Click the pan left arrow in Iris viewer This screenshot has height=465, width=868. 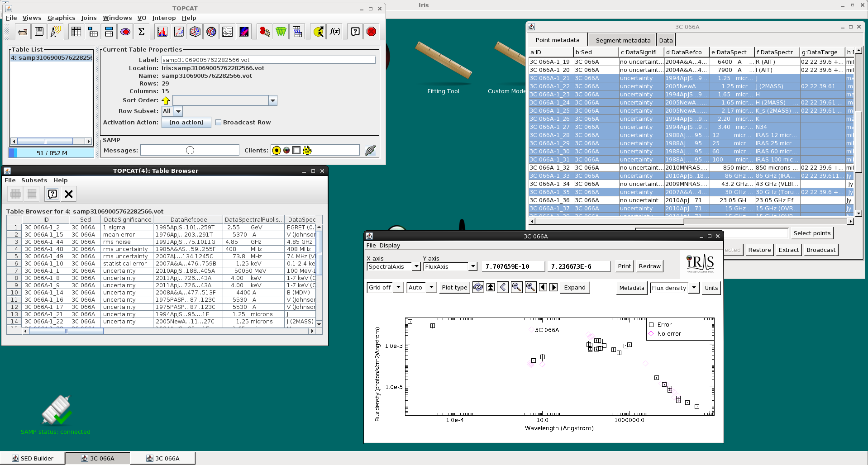pyautogui.click(x=543, y=287)
